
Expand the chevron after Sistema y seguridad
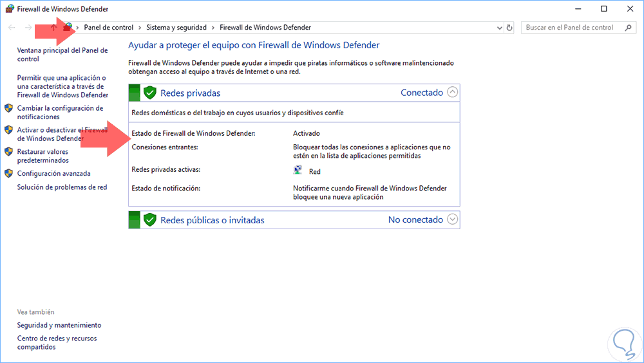coord(213,28)
